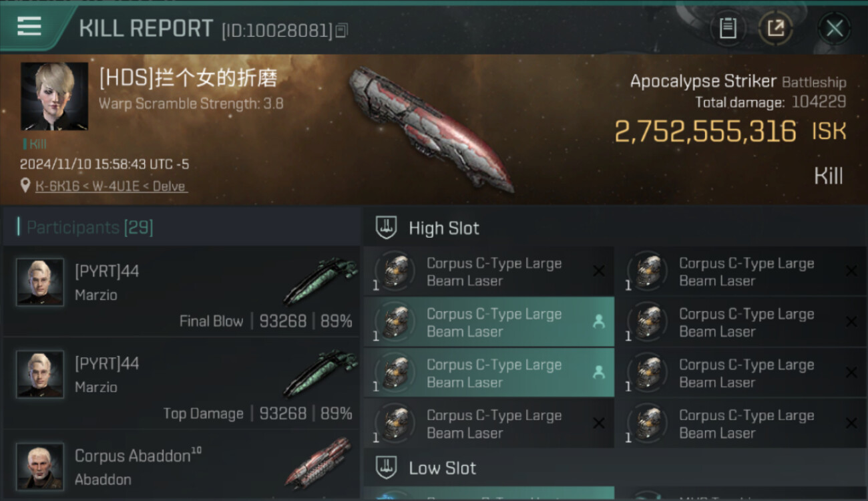
Task: Select first highlighted Corpus C-Type Beam Laser
Action: click(x=489, y=322)
